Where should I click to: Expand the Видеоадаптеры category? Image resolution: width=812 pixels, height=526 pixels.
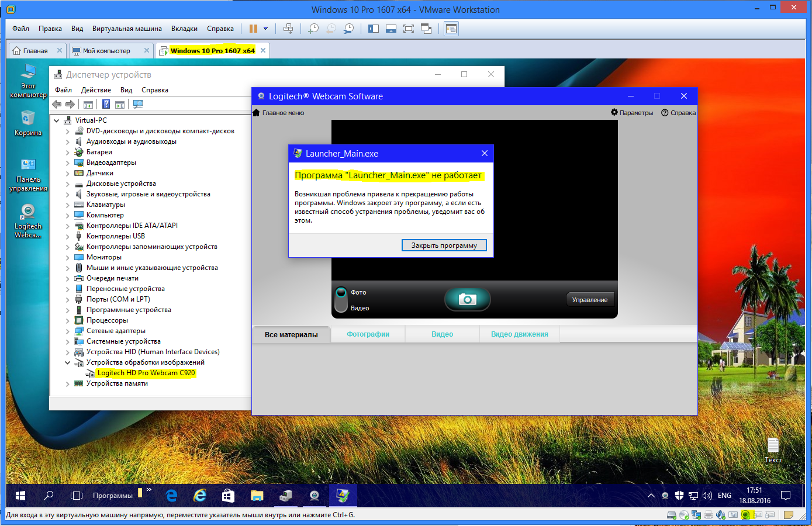pos(68,163)
